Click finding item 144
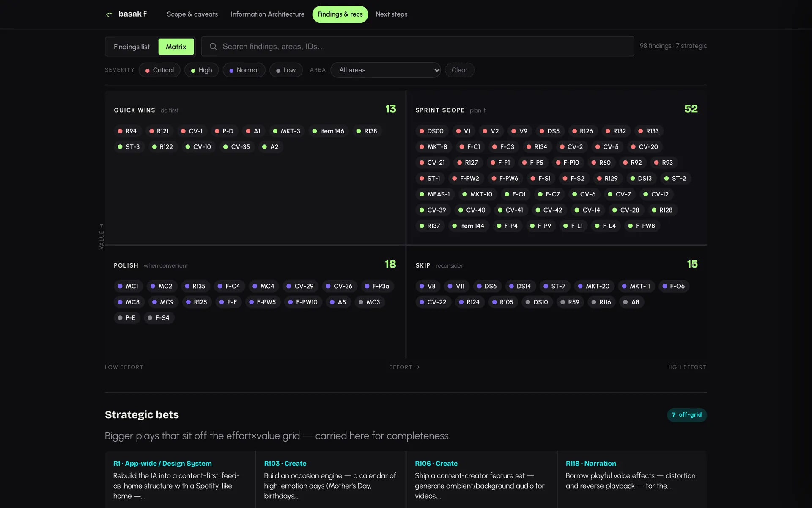Screen dimensions: 812x508 [x=468, y=226]
